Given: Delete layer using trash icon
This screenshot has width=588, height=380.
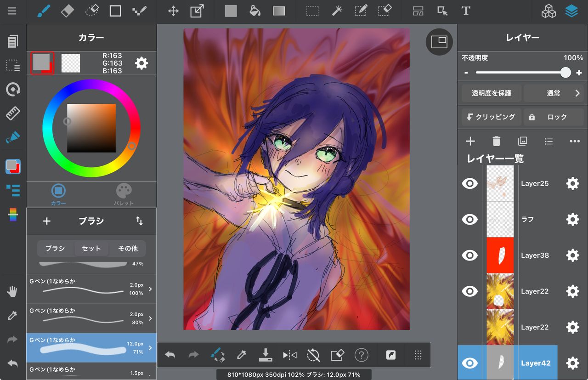Looking at the screenshot, I should (x=496, y=141).
